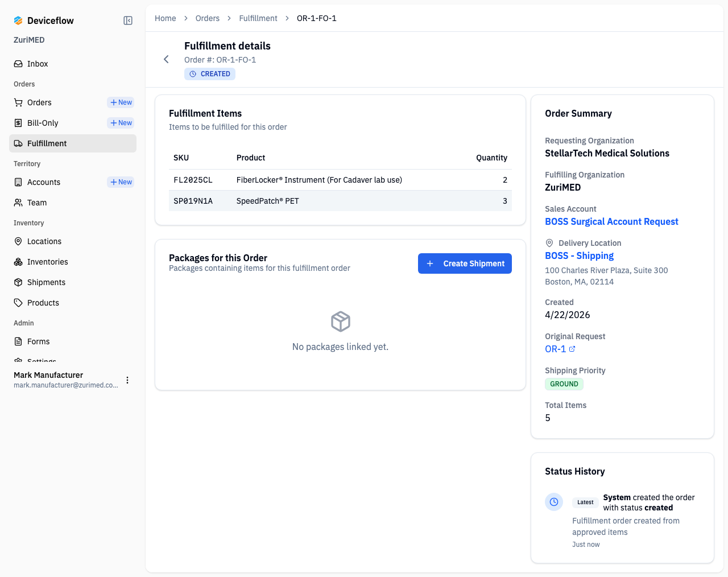Click the Inventories boxes icon

click(x=18, y=262)
